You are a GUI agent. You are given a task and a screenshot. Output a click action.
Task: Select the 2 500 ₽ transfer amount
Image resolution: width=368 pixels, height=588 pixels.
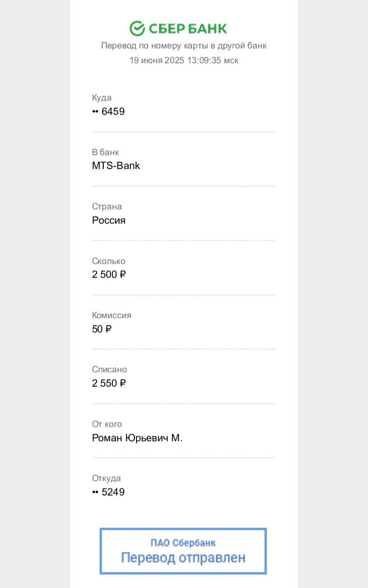109,274
